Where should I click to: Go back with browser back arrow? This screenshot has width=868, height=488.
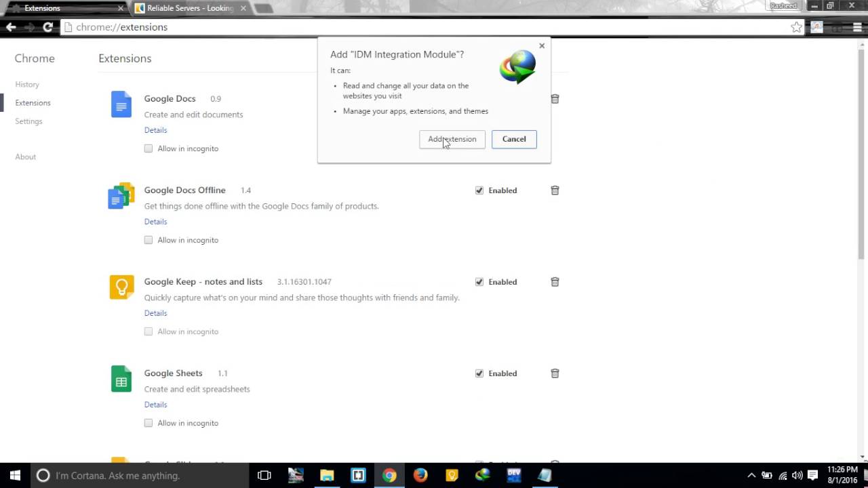tap(11, 27)
